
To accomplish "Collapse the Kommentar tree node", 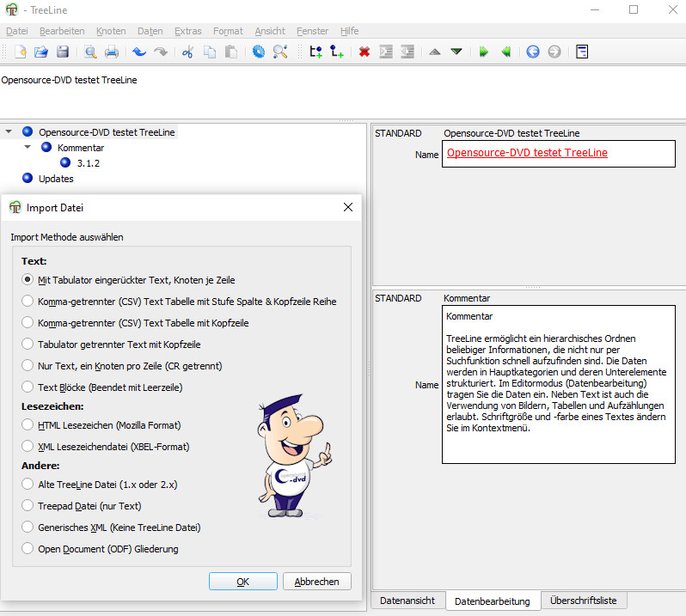I will (x=28, y=148).
